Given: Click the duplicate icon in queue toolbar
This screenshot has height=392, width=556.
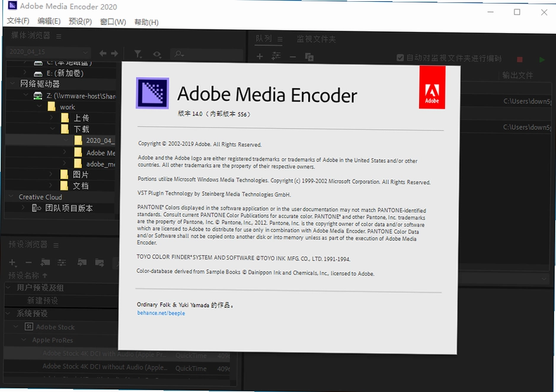Looking at the screenshot, I should tap(309, 57).
